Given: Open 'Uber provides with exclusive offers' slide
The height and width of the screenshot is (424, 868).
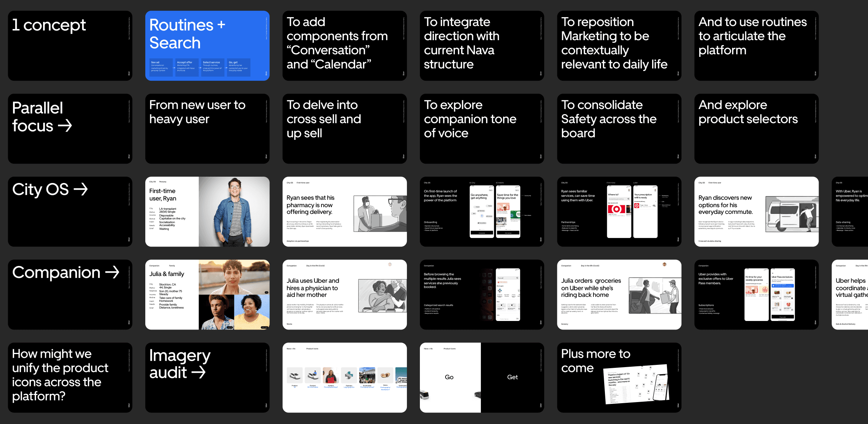Looking at the screenshot, I should [x=757, y=295].
